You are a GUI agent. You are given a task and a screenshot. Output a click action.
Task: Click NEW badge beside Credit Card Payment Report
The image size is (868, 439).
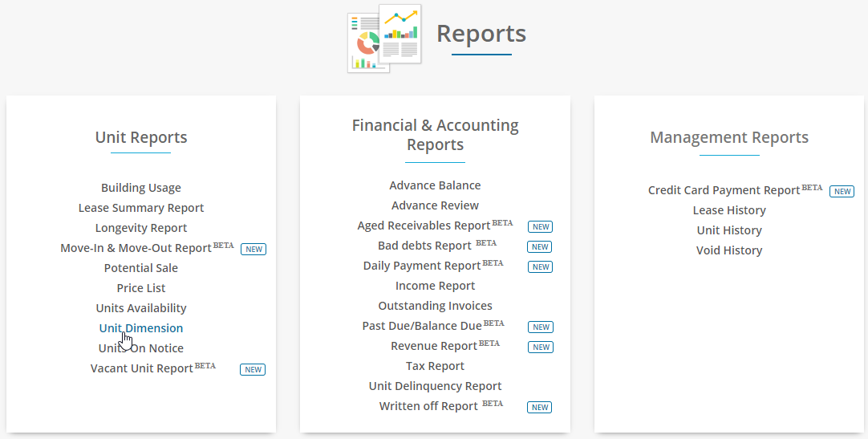[842, 191]
